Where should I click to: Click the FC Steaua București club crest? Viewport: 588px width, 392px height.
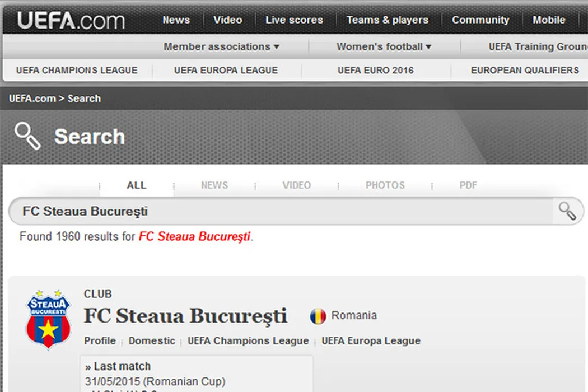pyautogui.click(x=49, y=319)
